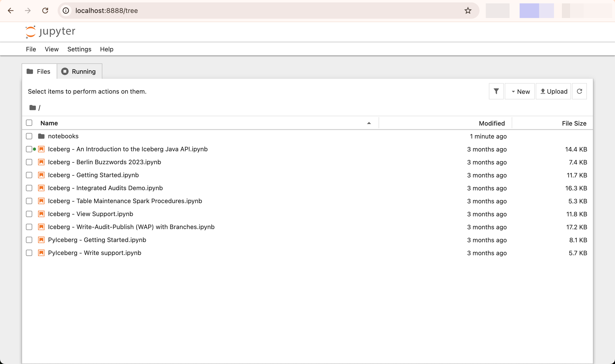Click notebook icon for Integrated Audits Demo
Screen dimensions: 615x364
click(x=41, y=188)
